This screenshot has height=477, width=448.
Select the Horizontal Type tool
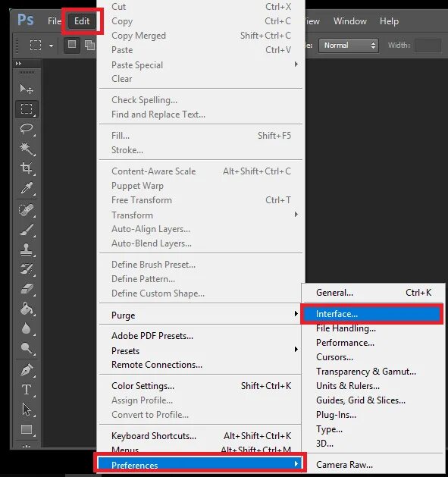pyautogui.click(x=27, y=390)
